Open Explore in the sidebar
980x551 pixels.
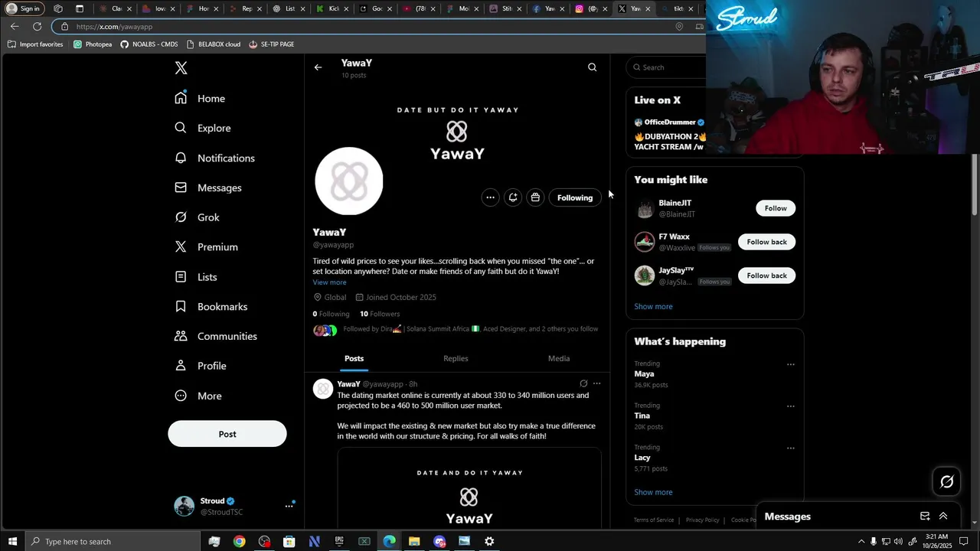click(x=202, y=128)
